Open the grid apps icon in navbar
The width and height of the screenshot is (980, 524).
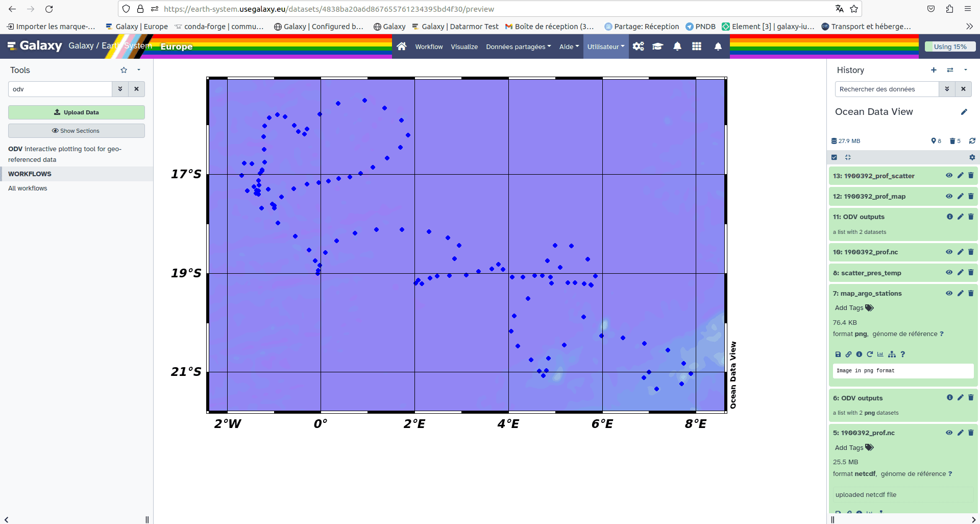(697, 46)
